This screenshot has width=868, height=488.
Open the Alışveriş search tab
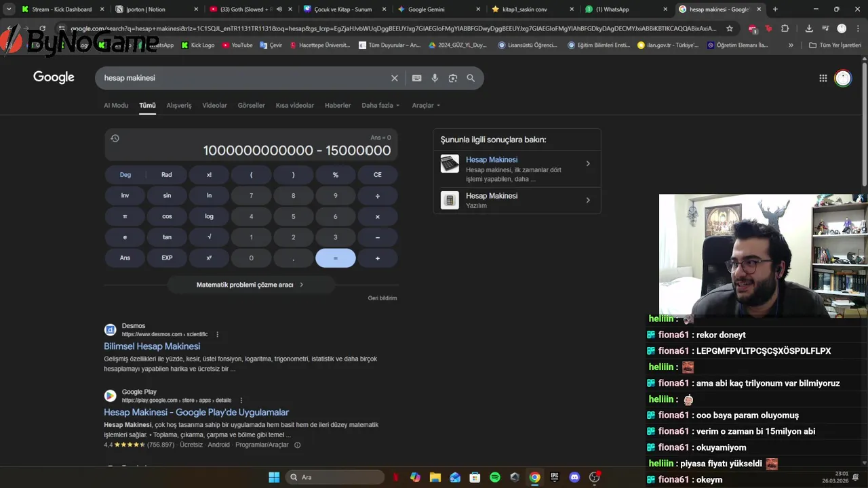tap(179, 106)
